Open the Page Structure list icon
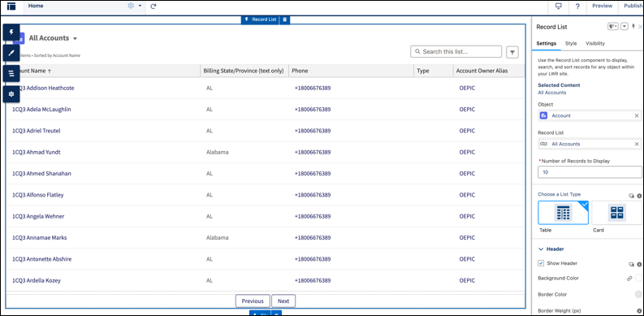The height and width of the screenshot is (316, 644). tap(11, 74)
